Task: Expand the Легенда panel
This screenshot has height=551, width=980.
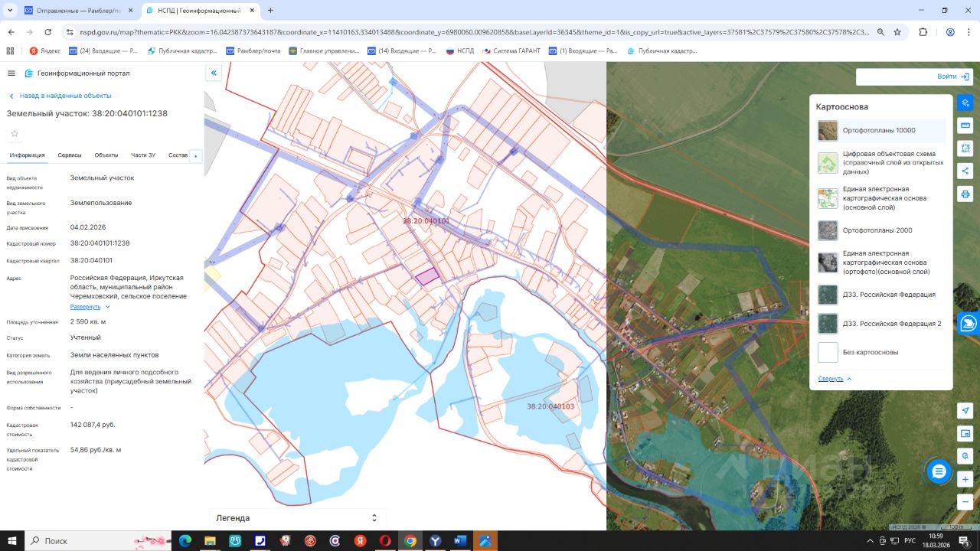Action: tap(297, 518)
